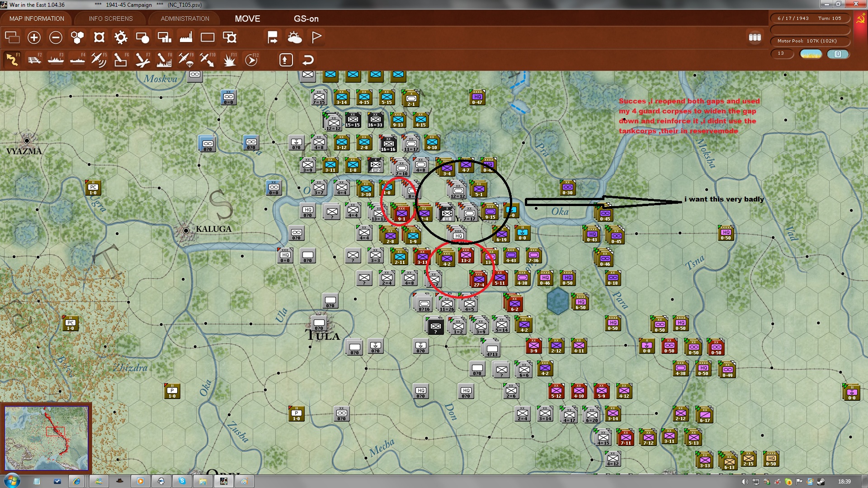Select the 27-4 red Soviet unit counter
This screenshot has height=488, width=868.
tap(478, 280)
